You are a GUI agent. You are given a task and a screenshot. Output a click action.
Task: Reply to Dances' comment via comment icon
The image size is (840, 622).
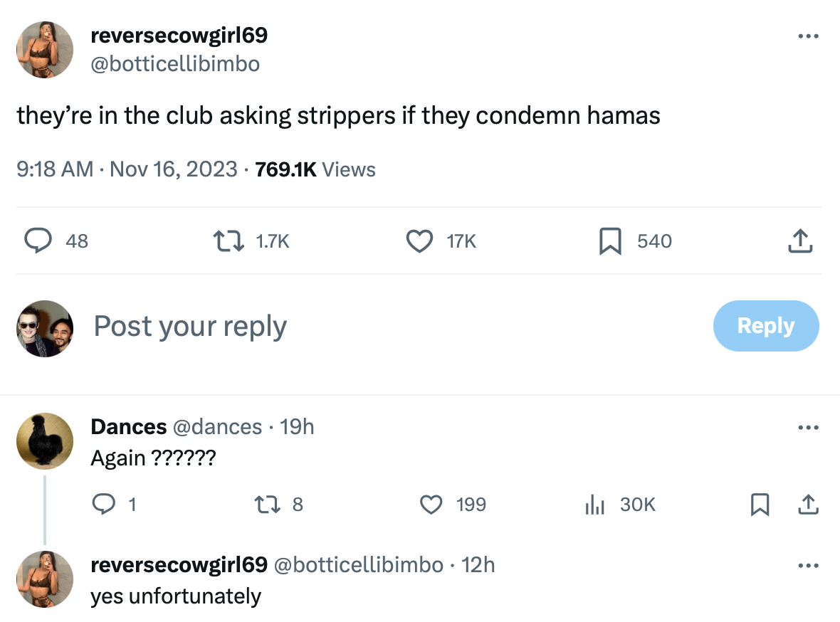104,505
